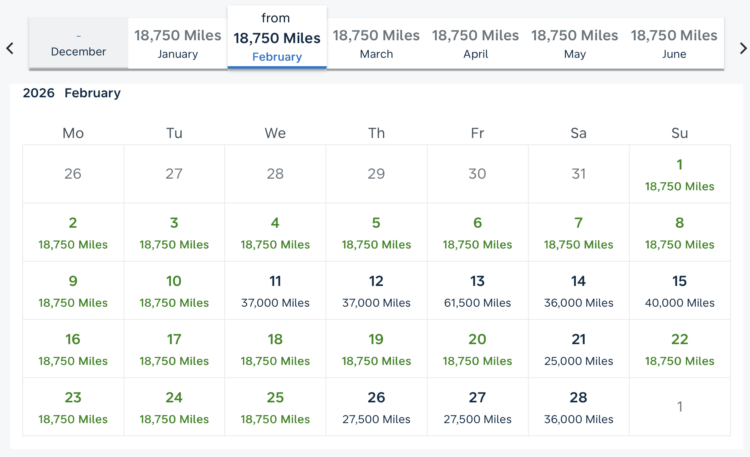750x457 pixels.
Task: Switch to the May month tab
Action: pyautogui.click(x=575, y=43)
